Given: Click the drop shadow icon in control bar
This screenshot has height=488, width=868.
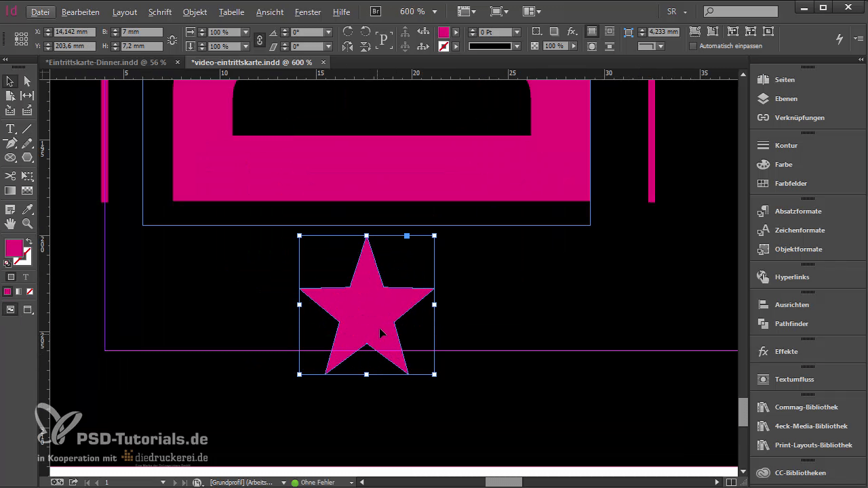Looking at the screenshot, I should click(x=554, y=32).
